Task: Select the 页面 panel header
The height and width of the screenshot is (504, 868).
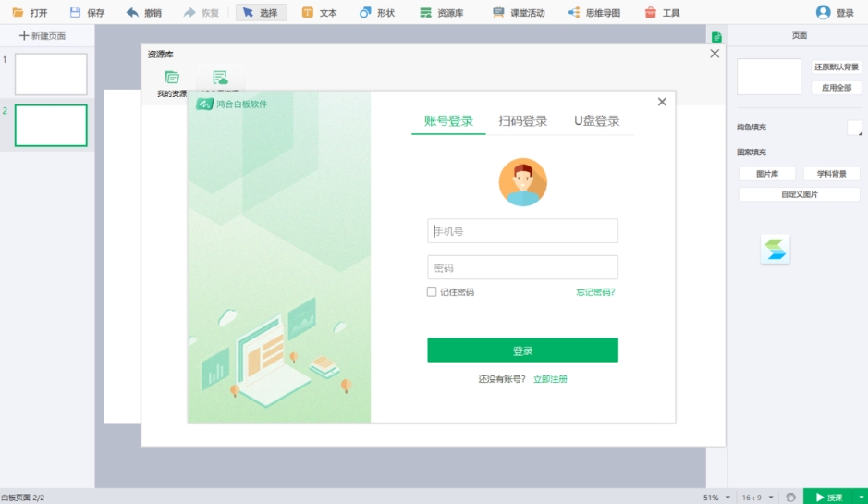Action: (799, 35)
